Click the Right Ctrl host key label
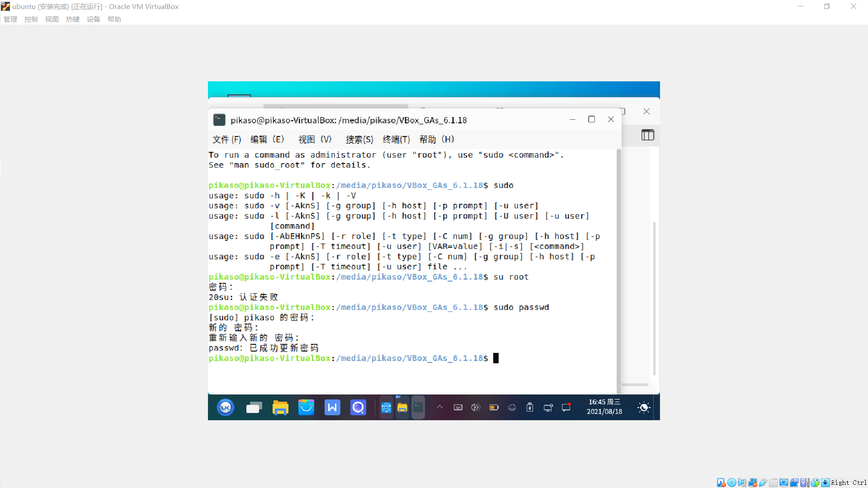The width and height of the screenshot is (868, 488). pos(849,483)
